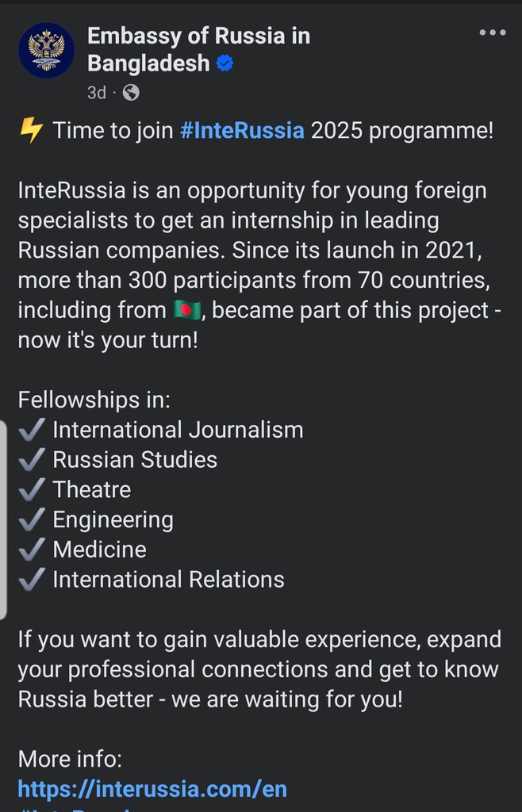The height and width of the screenshot is (812, 522).
Task: Click the blue verified badge
Action: tap(226, 63)
